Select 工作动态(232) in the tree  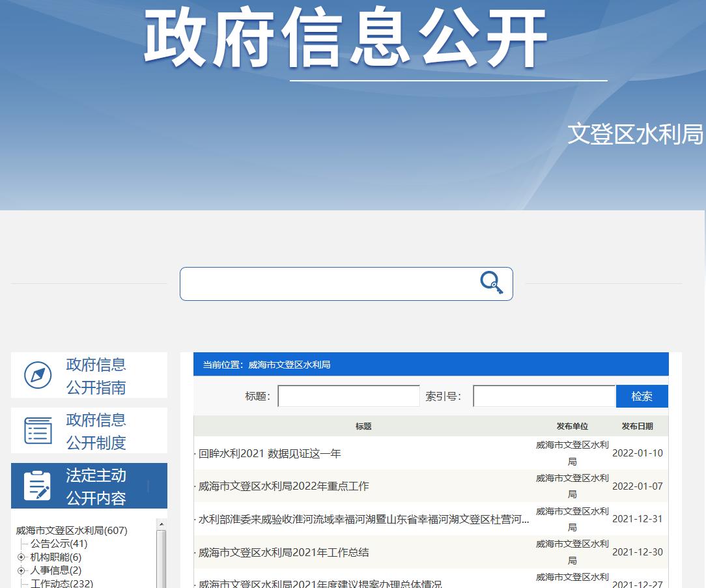point(62,583)
